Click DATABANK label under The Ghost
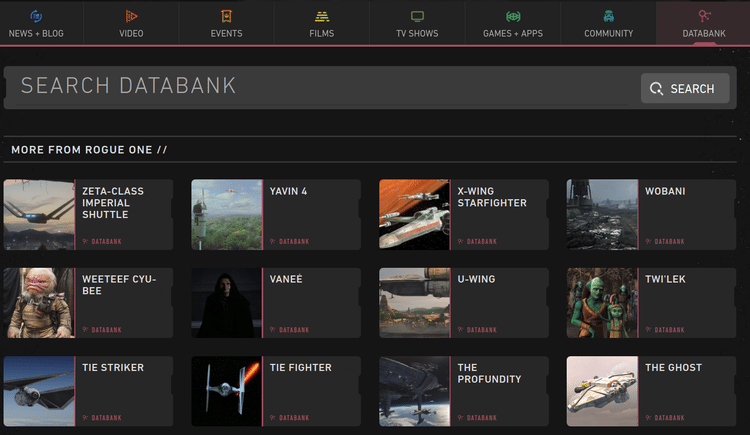This screenshot has height=435, width=750. pyautogui.click(x=669, y=418)
